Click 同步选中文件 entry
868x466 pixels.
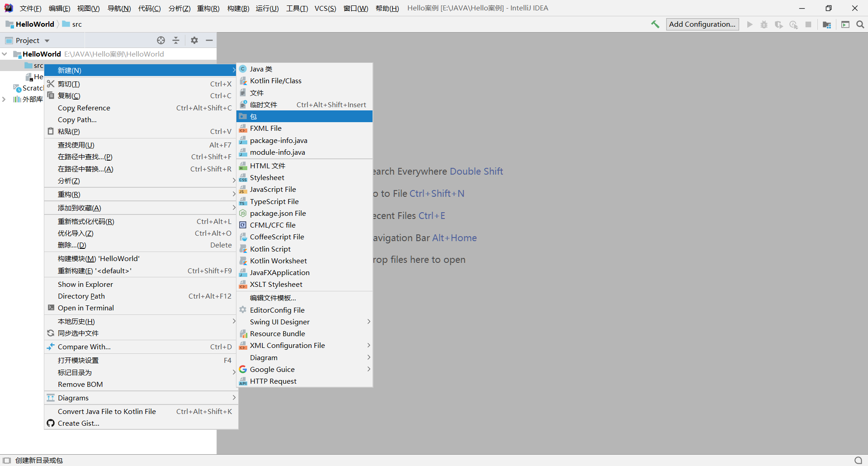(x=141, y=333)
